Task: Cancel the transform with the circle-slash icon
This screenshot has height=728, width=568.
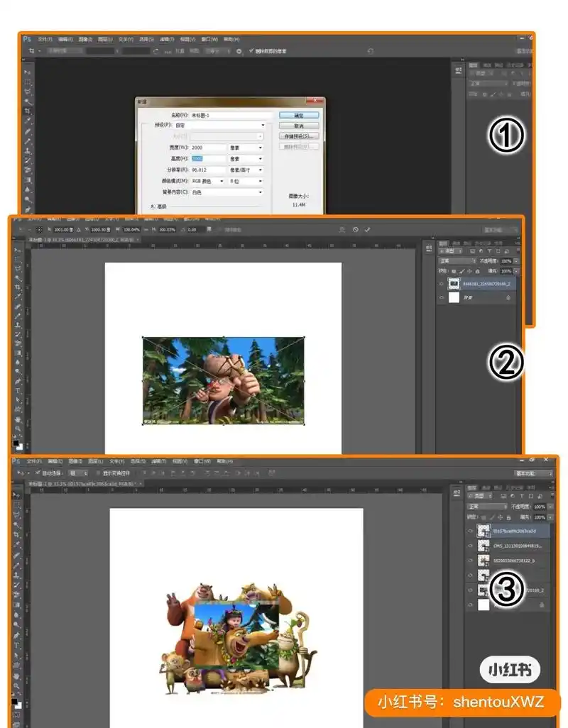Action: tap(355, 230)
